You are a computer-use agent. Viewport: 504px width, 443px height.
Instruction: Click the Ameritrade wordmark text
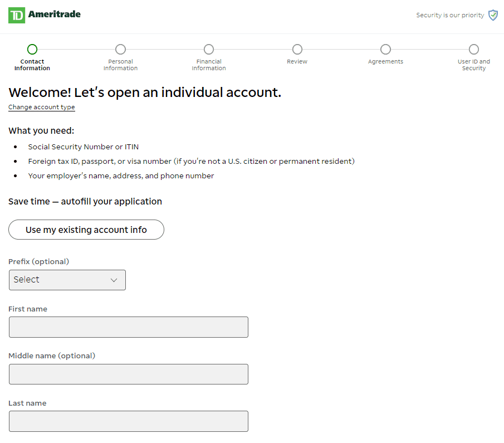click(x=55, y=14)
